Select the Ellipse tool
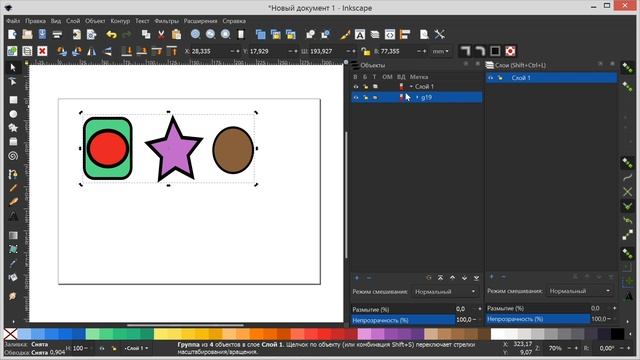The image size is (640, 360). [x=13, y=114]
